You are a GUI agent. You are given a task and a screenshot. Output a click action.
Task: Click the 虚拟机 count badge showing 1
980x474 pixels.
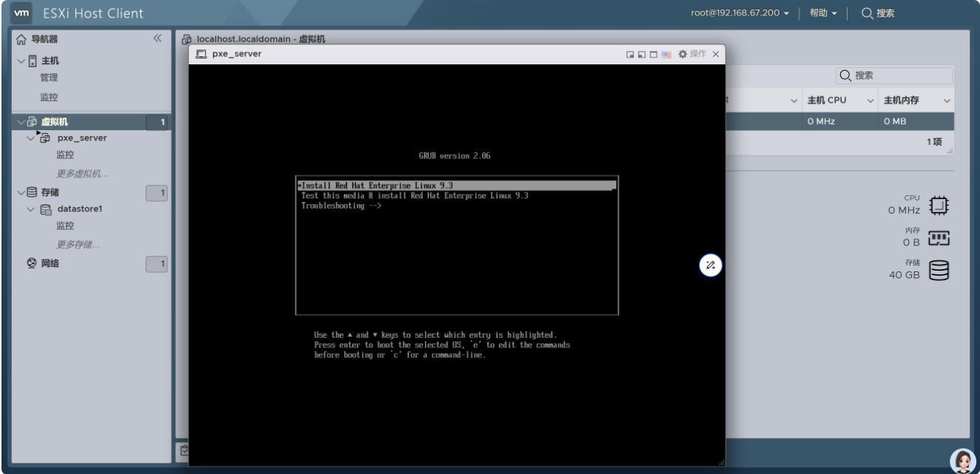158,122
